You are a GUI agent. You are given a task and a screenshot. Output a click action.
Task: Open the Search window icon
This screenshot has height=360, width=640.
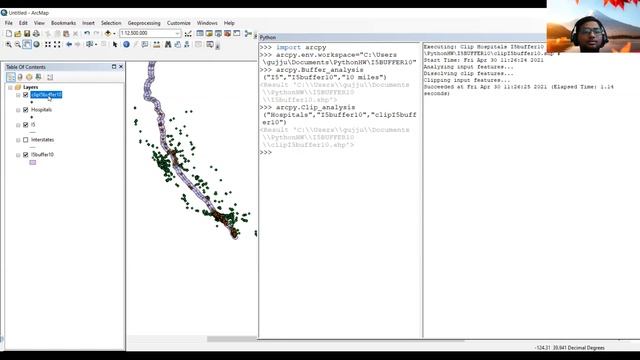(218, 33)
